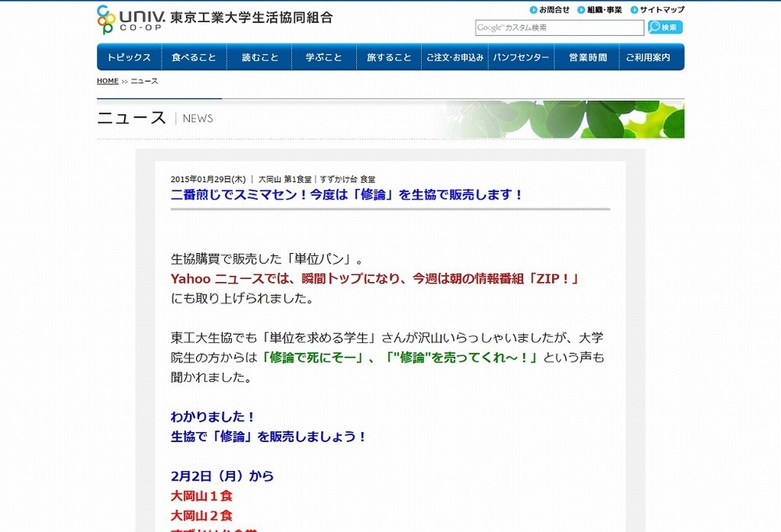Select the 学ぶこと menu item
The image size is (781, 532).
323,56
